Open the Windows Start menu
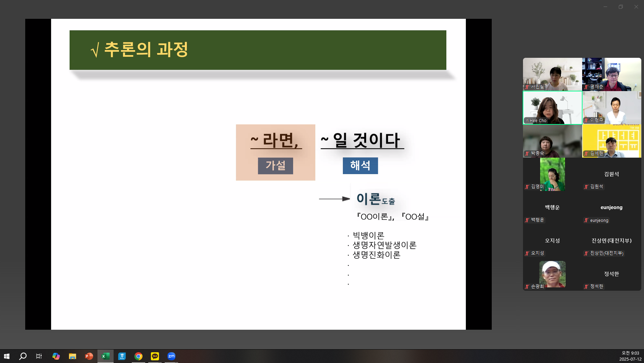644x363 pixels. [7, 356]
